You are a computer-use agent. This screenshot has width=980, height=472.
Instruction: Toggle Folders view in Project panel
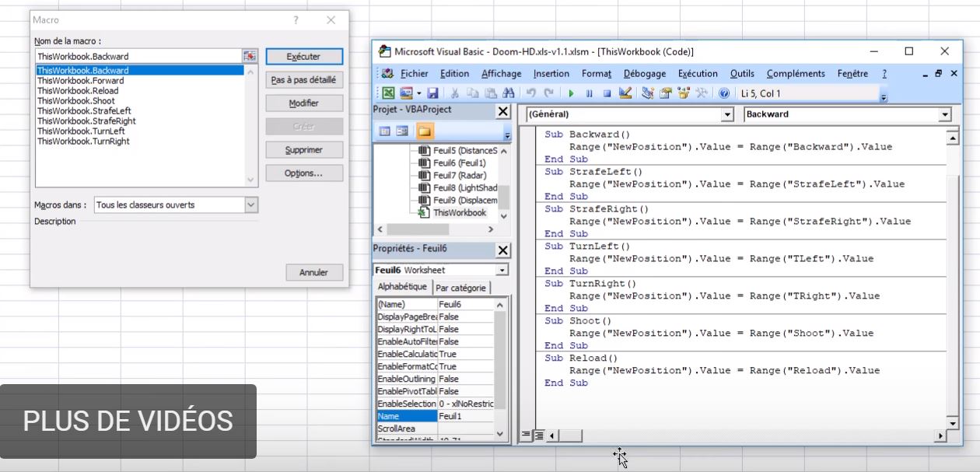[x=424, y=131]
